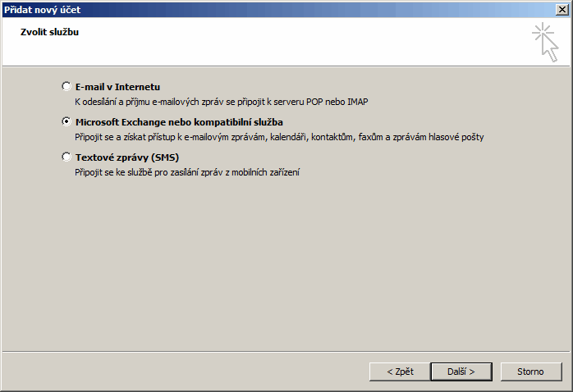Click the empty gray area below the SMS option
This screenshot has width=573, height=392.
click(287, 262)
